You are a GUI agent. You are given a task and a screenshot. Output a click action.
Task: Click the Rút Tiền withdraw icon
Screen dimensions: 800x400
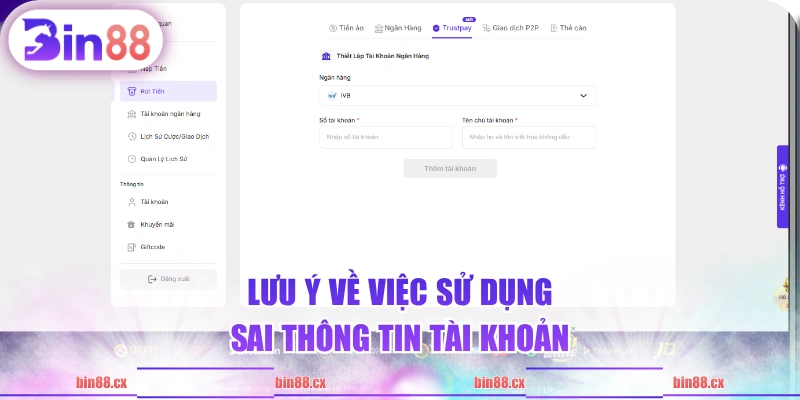[132, 91]
